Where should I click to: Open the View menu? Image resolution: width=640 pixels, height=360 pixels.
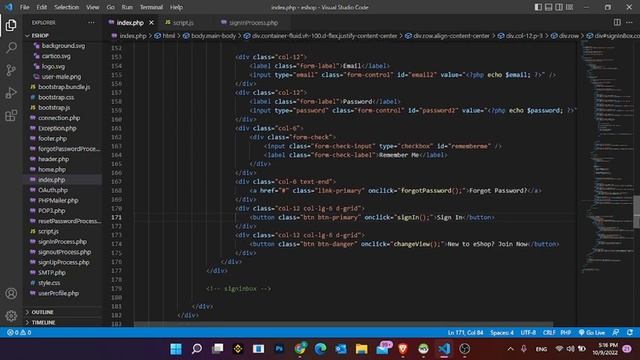pyautogui.click(x=93, y=7)
